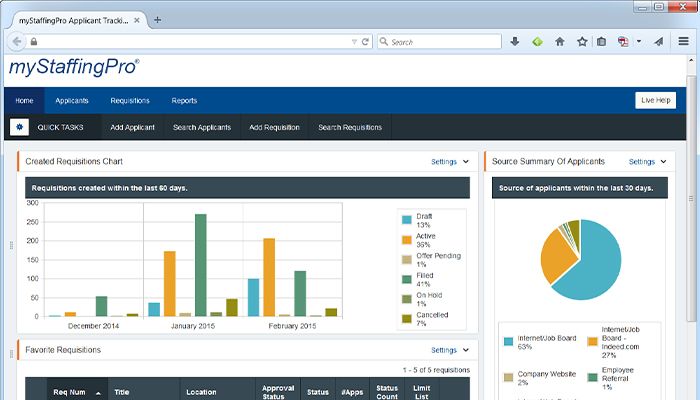Open the Reports menu

pos(184,100)
